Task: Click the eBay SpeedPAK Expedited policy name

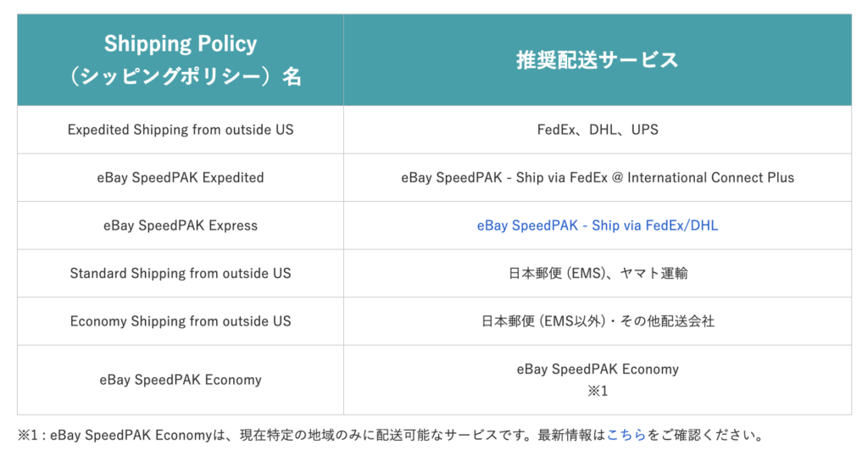Action: pyautogui.click(x=181, y=178)
